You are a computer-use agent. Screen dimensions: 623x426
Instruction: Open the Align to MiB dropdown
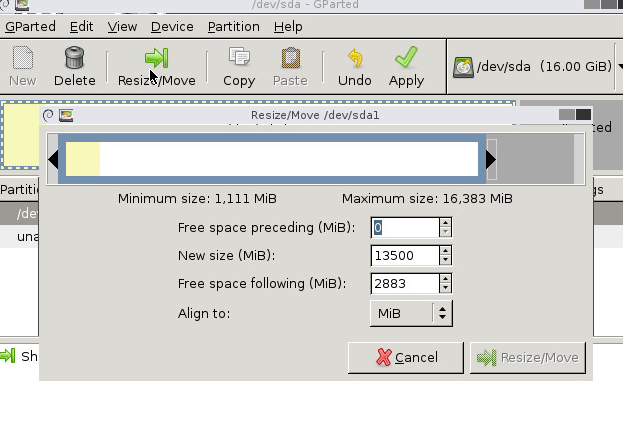(x=411, y=314)
